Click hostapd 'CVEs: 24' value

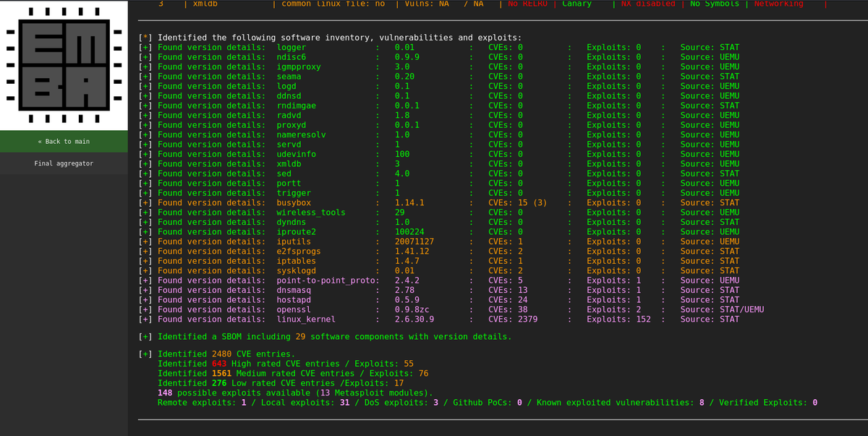(x=508, y=299)
